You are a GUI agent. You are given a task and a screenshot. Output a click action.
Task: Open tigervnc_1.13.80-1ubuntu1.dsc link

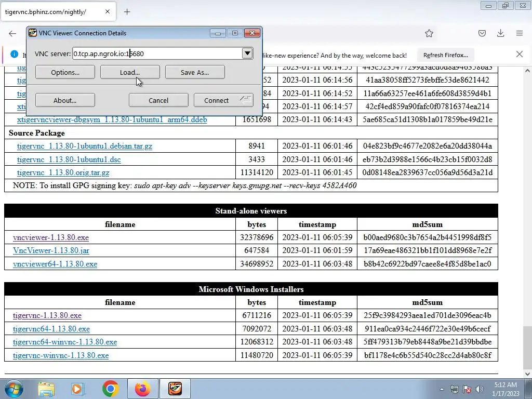coord(69,159)
